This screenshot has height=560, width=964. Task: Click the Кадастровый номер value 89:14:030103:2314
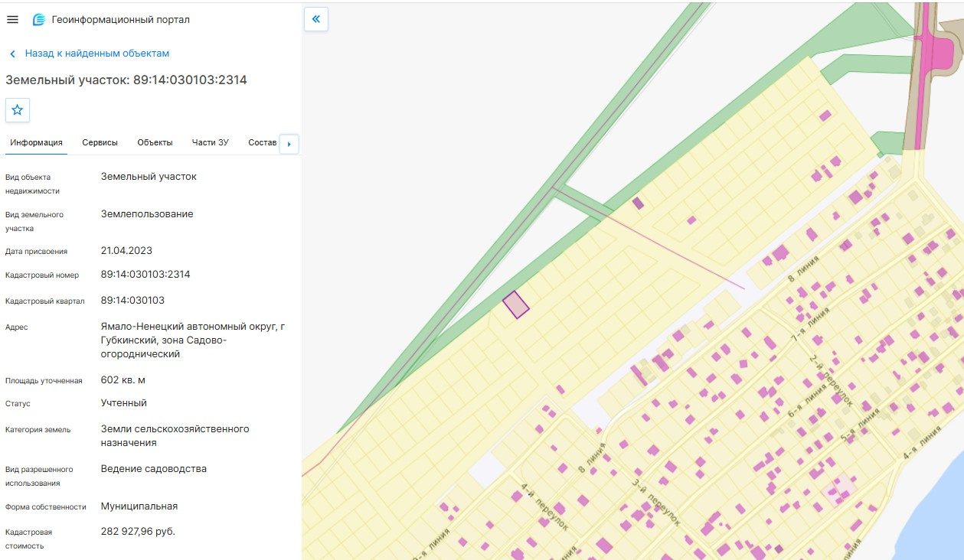click(145, 274)
